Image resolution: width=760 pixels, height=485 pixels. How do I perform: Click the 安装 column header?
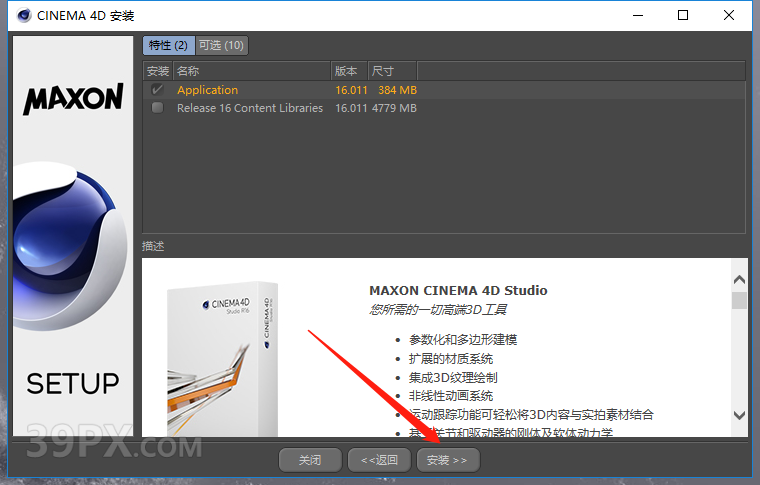[158, 71]
